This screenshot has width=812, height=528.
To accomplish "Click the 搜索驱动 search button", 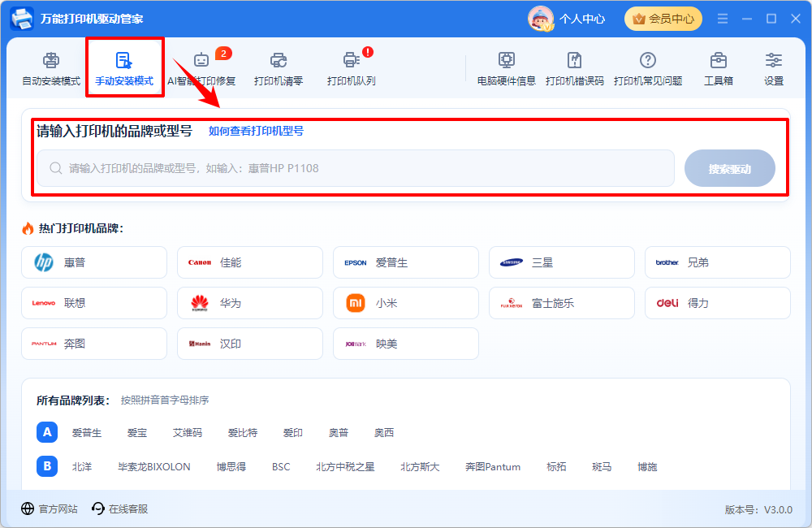I will tap(730, 168).
